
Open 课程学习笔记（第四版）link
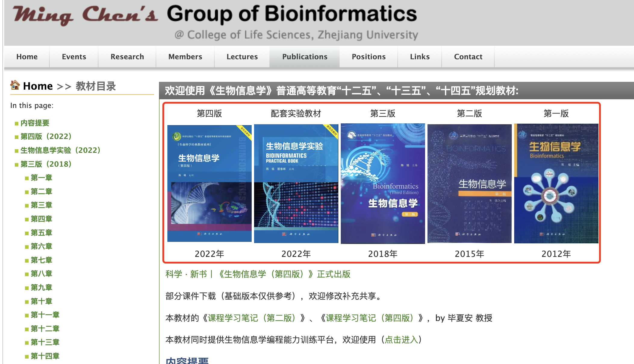(370, 318)
